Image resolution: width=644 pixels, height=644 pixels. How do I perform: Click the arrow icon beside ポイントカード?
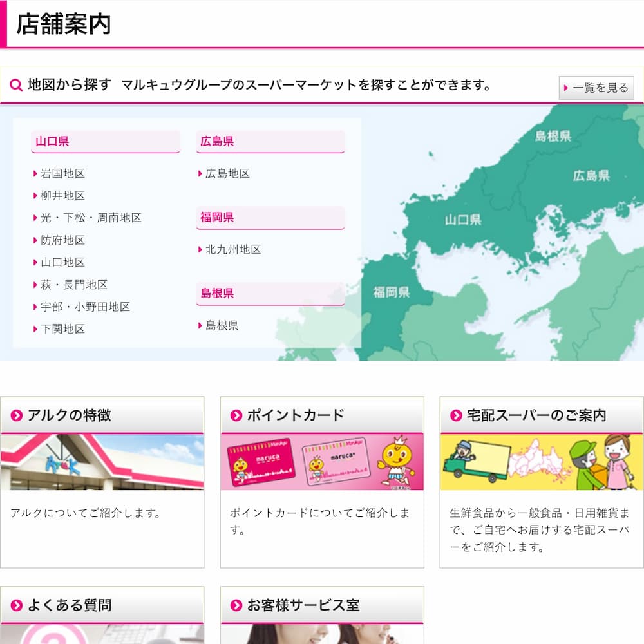click(236, 415)
